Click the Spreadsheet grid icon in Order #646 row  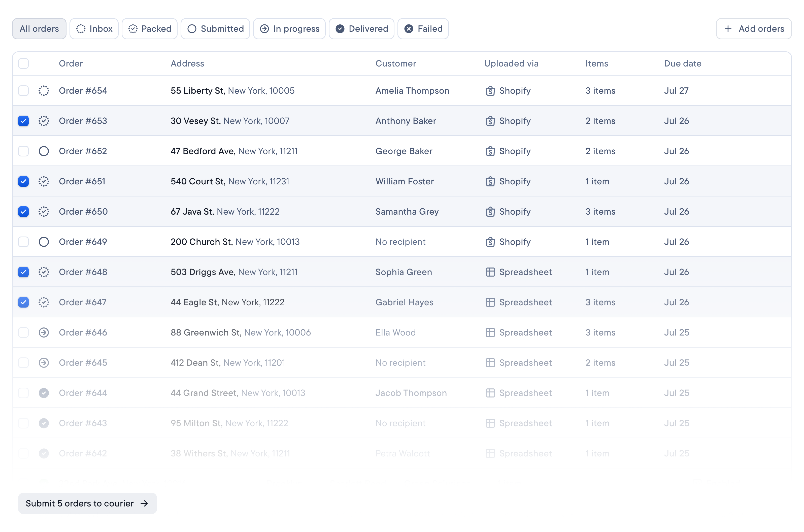point(490,332)
